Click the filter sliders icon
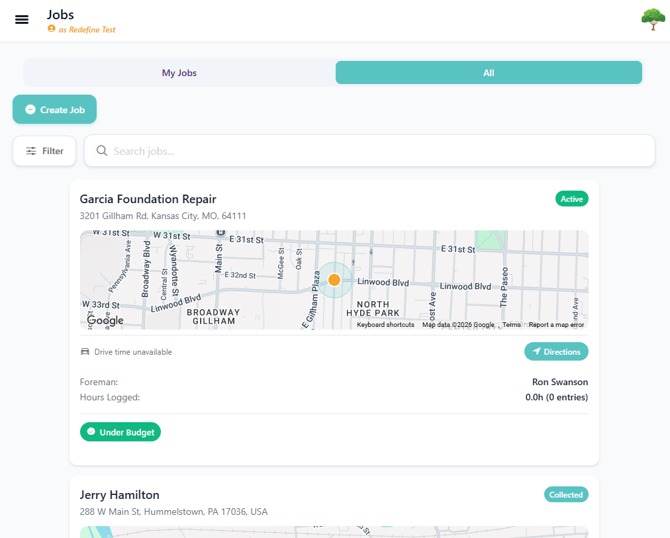The height and width of the screenshot is (538, 670). pos(31,151)
